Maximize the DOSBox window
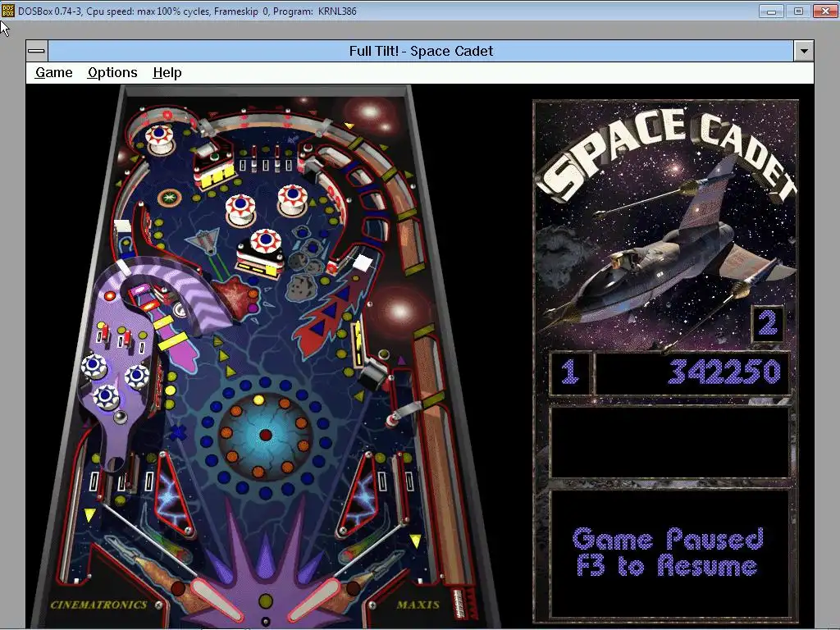This screenshot has height=630, width=840. [x=798, y=11]
